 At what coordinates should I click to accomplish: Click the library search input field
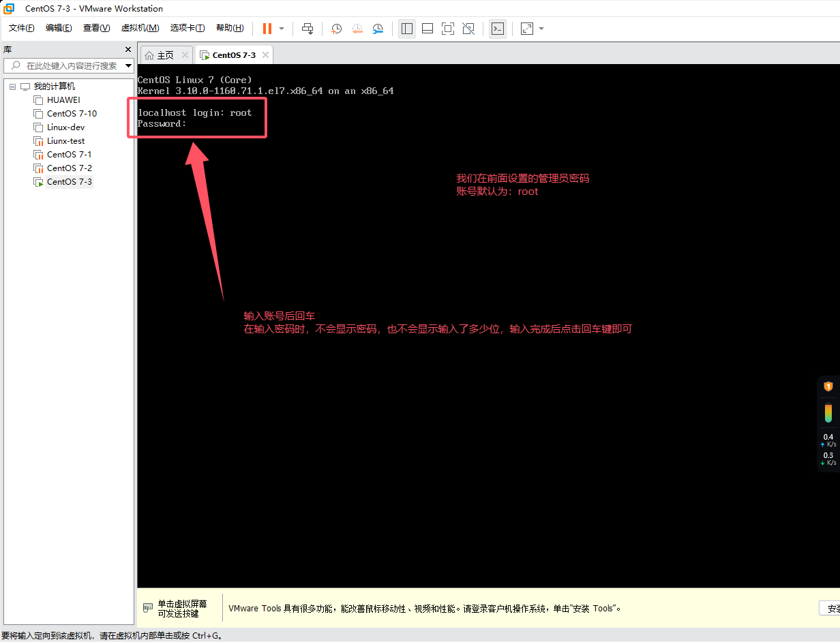[68, 66]
